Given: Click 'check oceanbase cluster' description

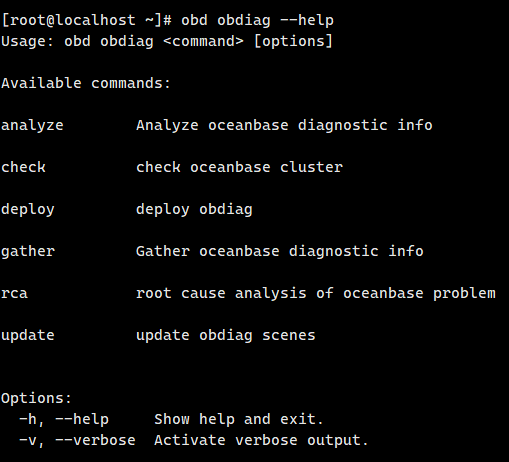Looking at the screenshot, I should click(x=239, y=167).
